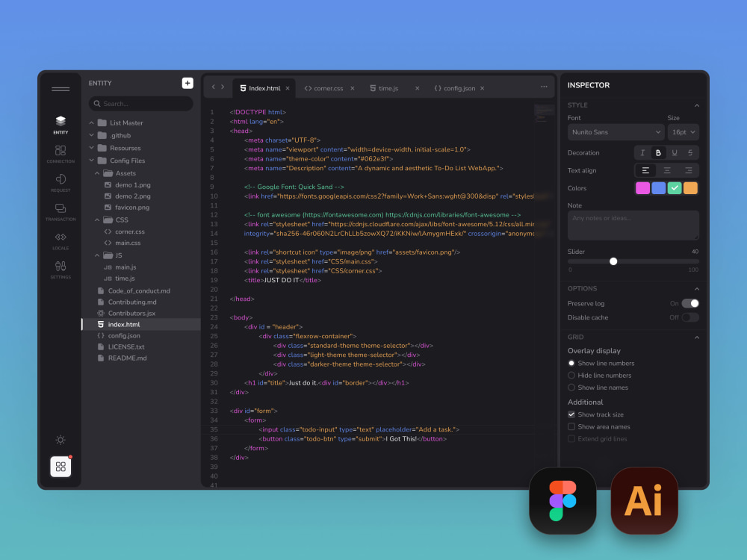This screenshot has width=747, height=560.
Task: Click the entity Search field
Action: pyautogui.click(x=141, y=103)
